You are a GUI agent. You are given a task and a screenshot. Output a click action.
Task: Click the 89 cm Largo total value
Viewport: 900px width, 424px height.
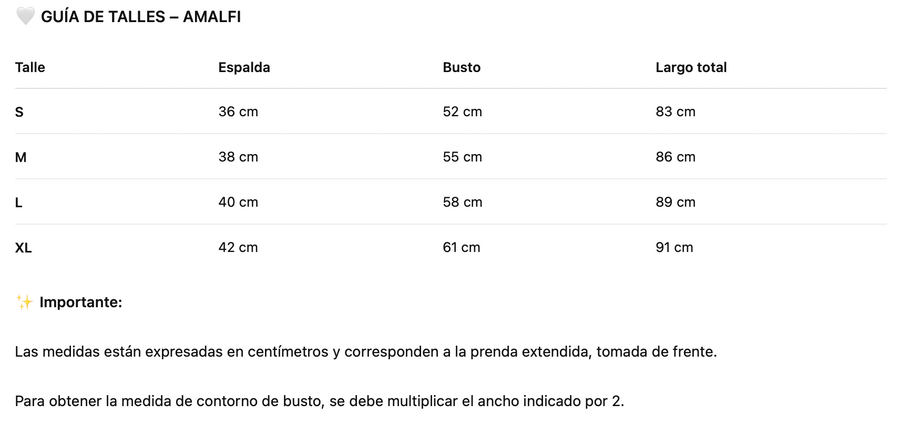tap(676, 203)
